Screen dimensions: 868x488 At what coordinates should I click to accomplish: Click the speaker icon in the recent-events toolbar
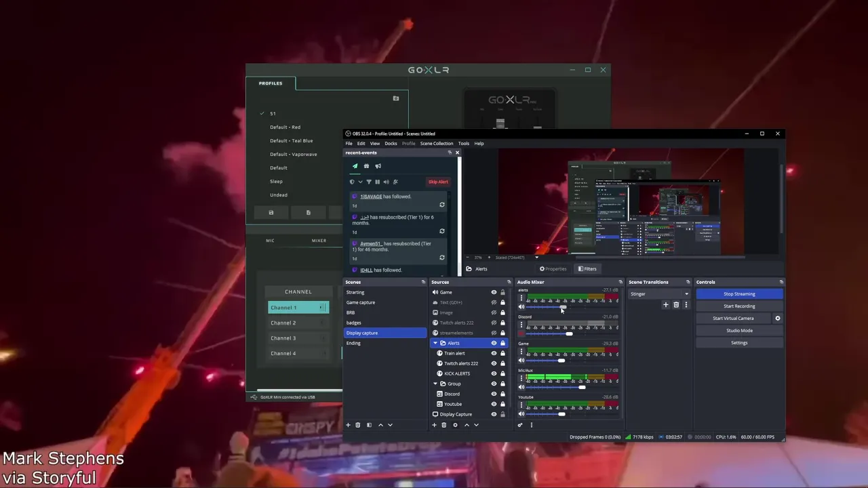pyautogui.click(x=386, y=182)
